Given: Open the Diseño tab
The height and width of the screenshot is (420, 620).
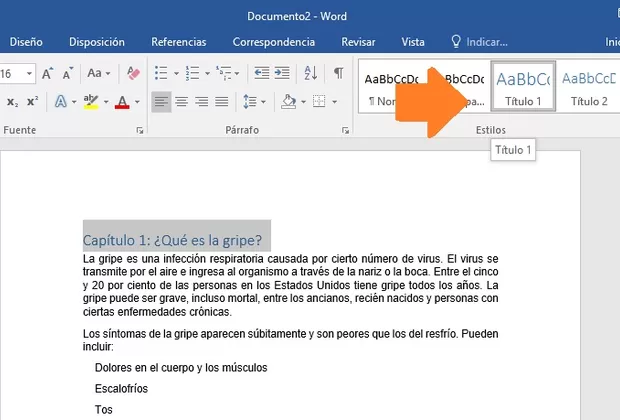Looking at the screenshot, I should [x=26, y=42].
